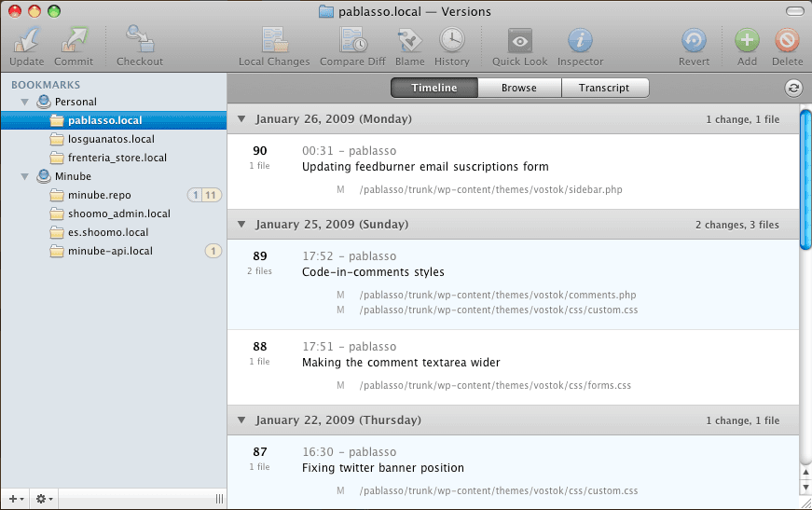This screenshot has width=812, height=510.
Task: Click the Revert toolbar icon
Action: (x=694, y=40)
